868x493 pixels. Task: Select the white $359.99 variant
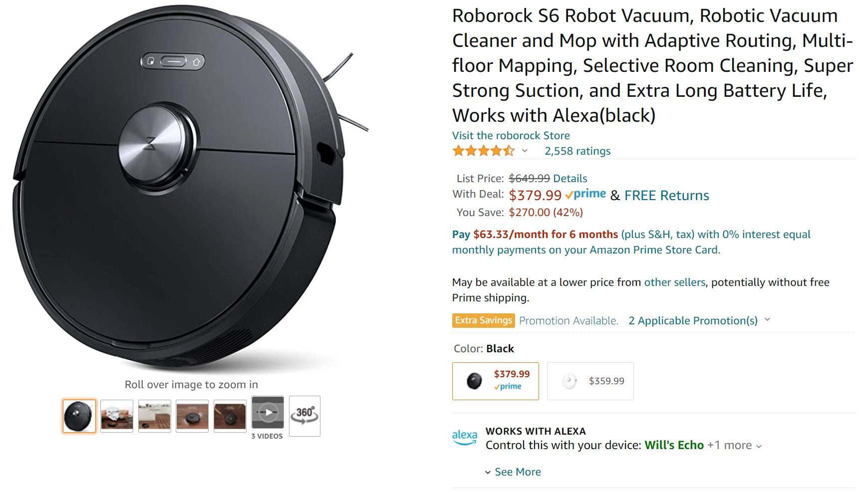click(x=589, y=381)
